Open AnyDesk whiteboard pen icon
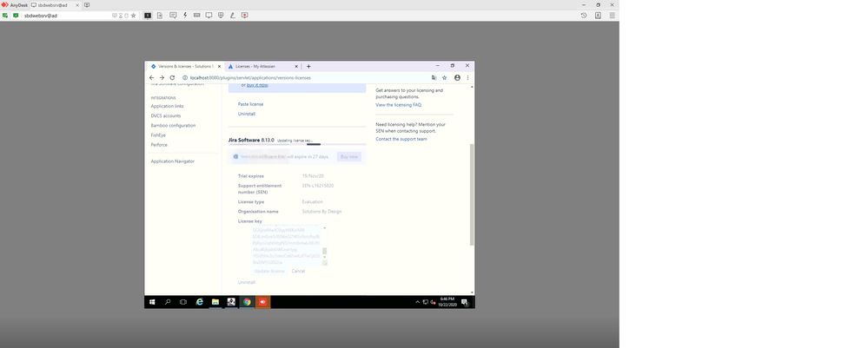Image resolution: width=868 pixels, height=348 pixels. (x=233, y=16)
